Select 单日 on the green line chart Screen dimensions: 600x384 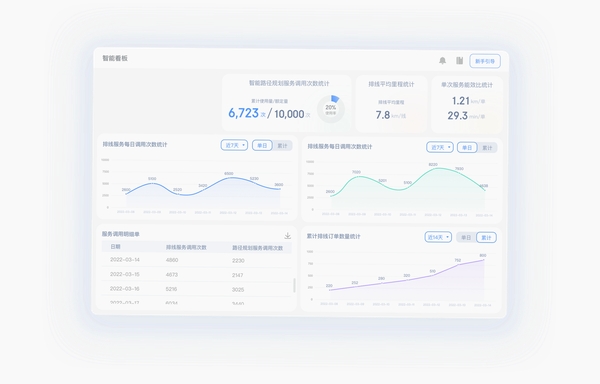(467, 148)
